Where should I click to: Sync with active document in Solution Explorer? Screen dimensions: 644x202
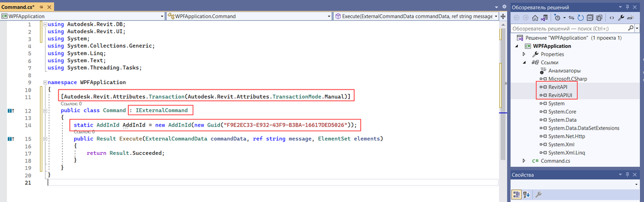pos(572,18)
